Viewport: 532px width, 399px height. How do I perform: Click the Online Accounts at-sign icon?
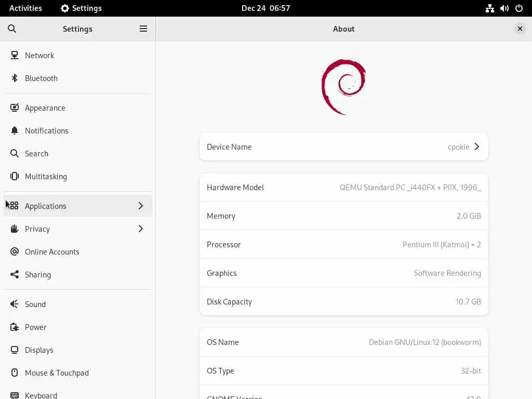(14, 251)
